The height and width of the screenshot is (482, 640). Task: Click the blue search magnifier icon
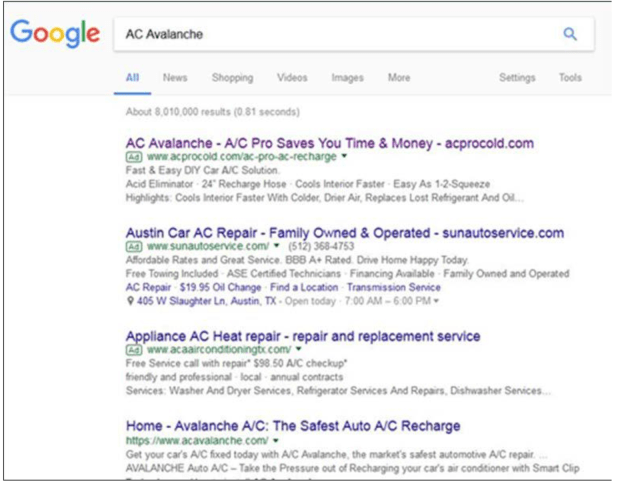pyautogui.click(x=570, y=34)
